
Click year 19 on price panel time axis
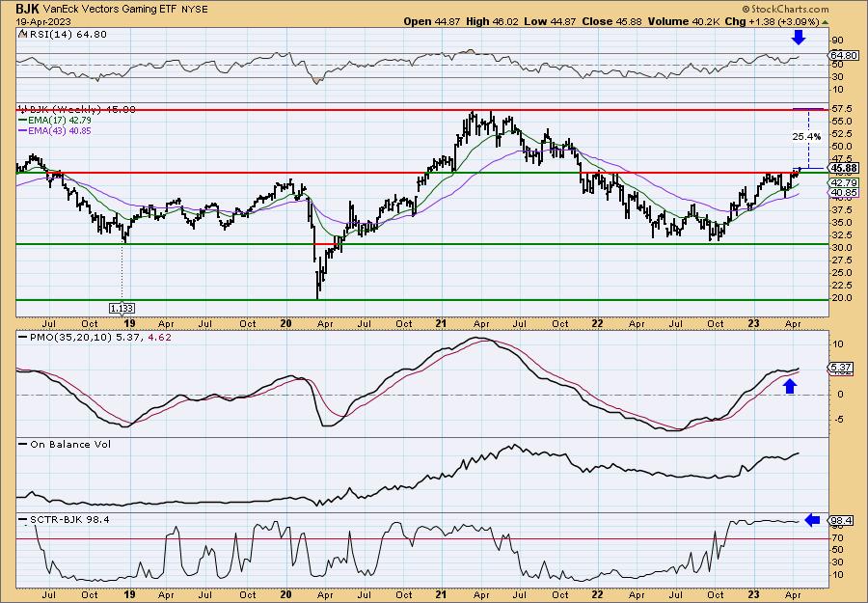pos(129,323)
